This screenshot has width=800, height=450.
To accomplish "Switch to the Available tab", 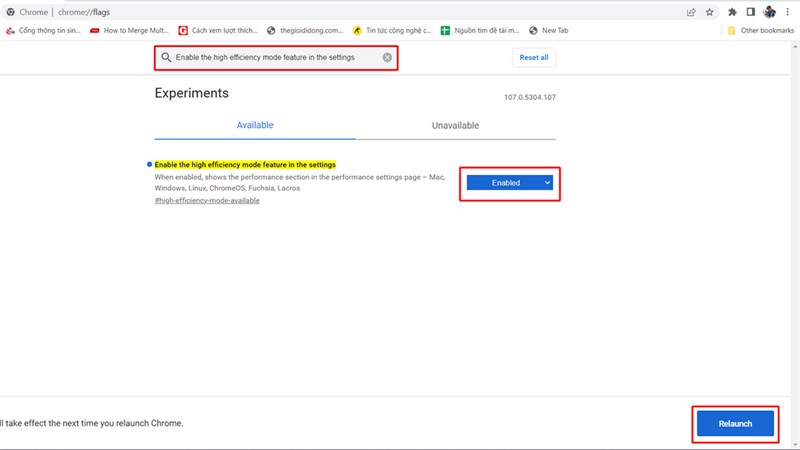I will coord(255,126).
